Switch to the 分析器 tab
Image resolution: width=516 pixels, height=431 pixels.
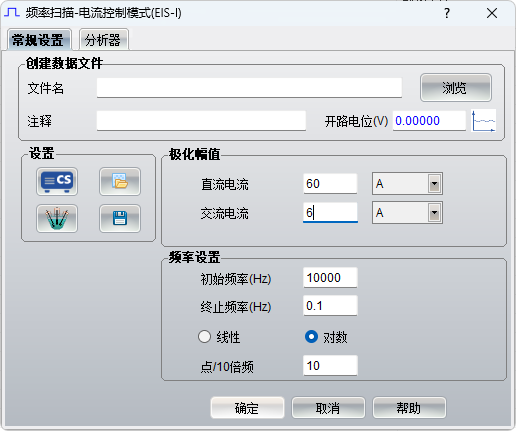pos(103,40)
